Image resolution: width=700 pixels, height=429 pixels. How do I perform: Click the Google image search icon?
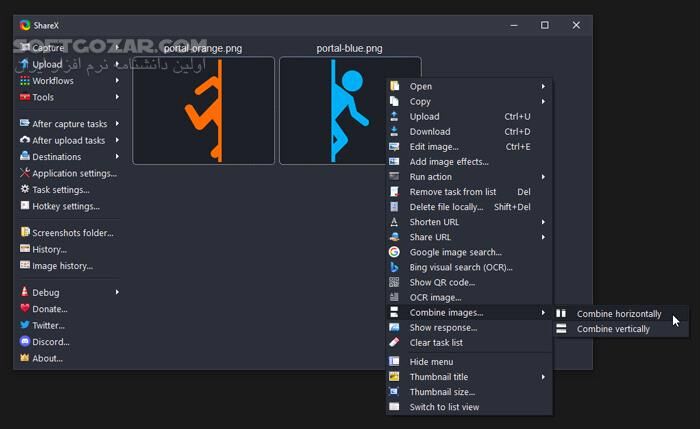(x=395, y=252)
